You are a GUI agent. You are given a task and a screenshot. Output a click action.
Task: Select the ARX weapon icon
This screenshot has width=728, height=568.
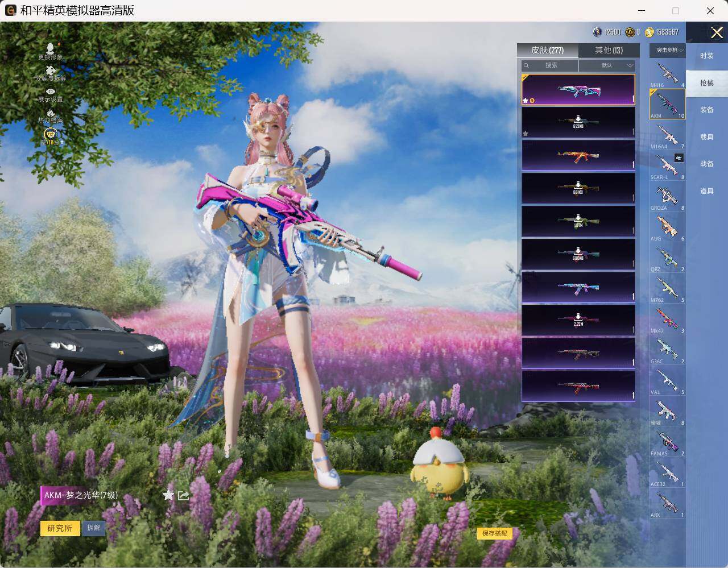tap(668, 503)
